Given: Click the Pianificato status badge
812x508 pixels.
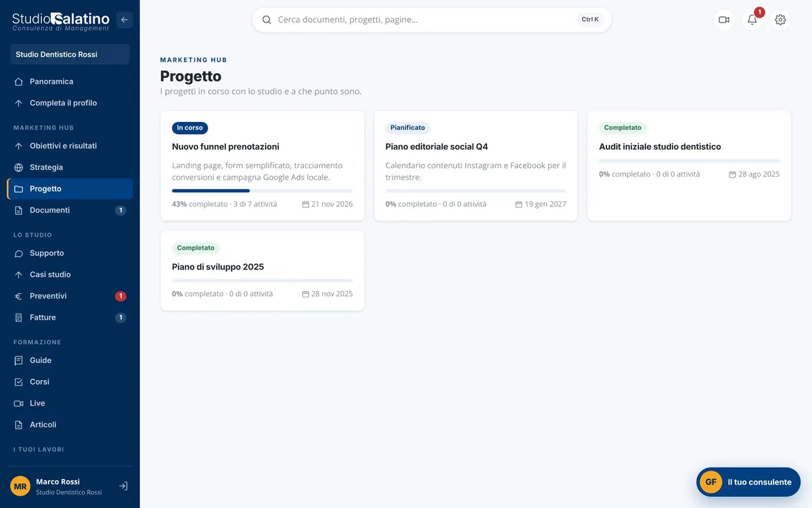Looking at the screenshot, I should pos(408,128).
